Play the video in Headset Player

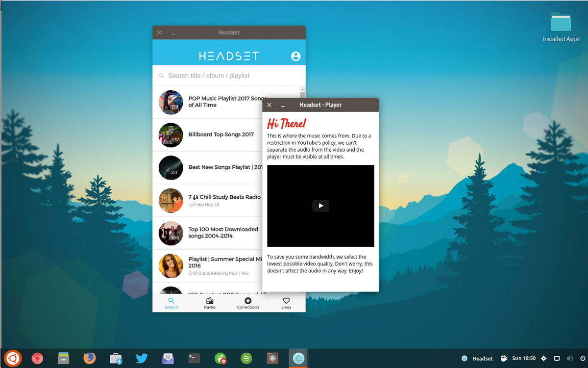click(320, 206)
